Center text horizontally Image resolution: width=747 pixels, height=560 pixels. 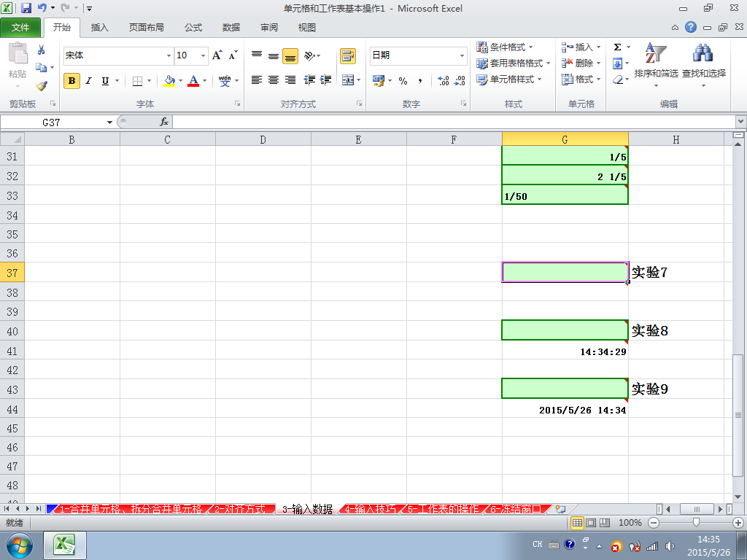coord(274,80)
